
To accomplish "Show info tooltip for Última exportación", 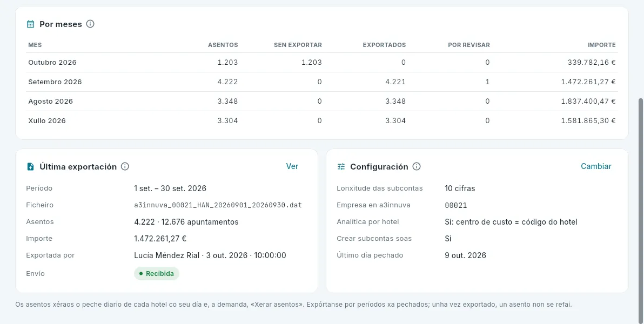I will (x=125, y=166).
